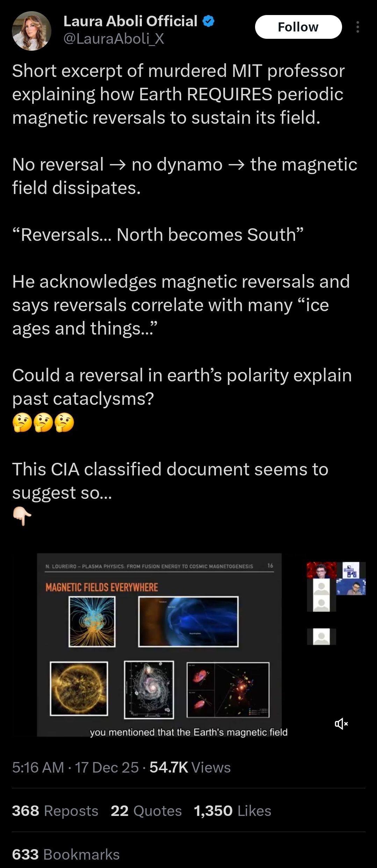The height and width of the screenshot is (868, 377).
Task: View the 368 Reposts list
Action: 55,811
